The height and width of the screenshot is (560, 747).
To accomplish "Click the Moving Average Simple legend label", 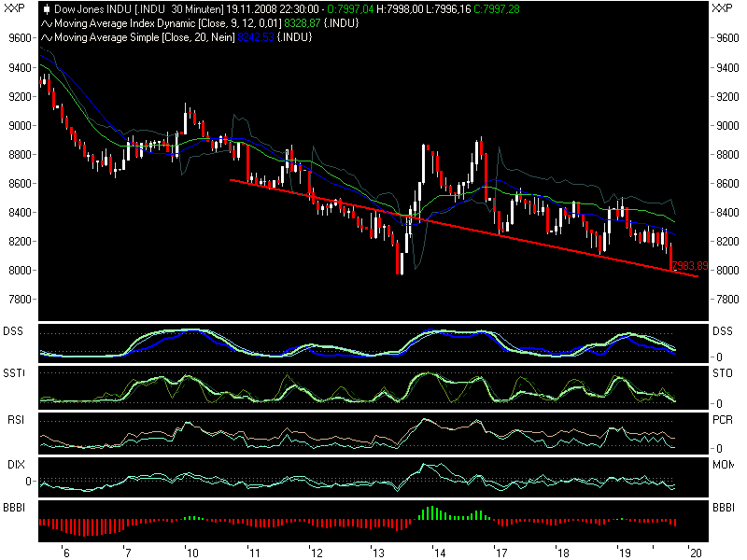I will [145, 37].
